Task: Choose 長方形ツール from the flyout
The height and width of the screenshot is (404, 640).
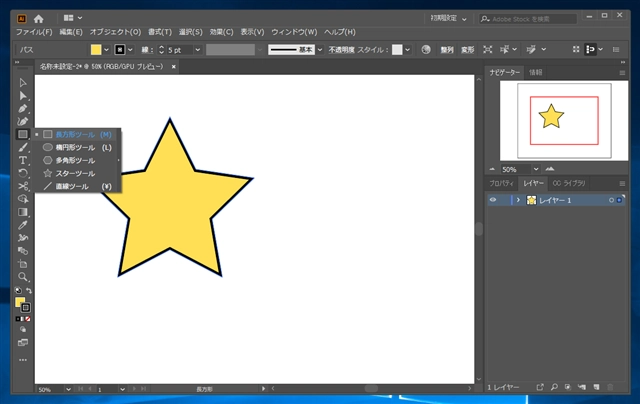Action: tap(78, 134)
